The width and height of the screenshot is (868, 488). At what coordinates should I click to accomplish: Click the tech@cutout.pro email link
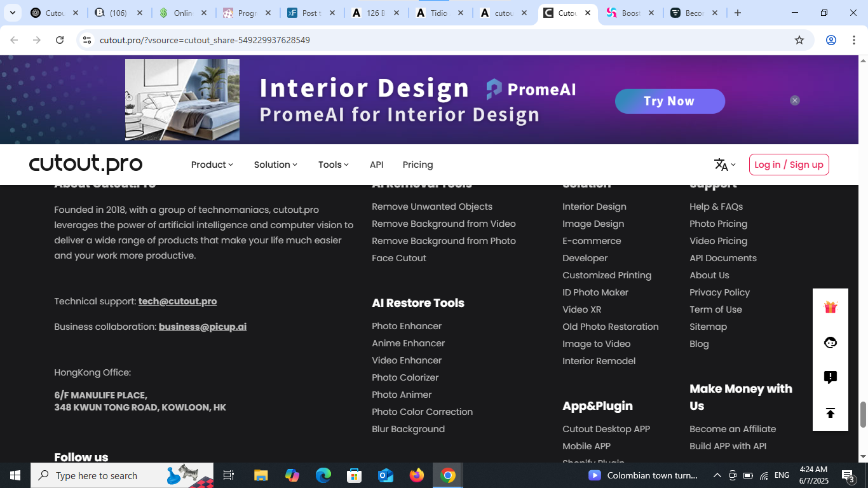tap(177, 301)
